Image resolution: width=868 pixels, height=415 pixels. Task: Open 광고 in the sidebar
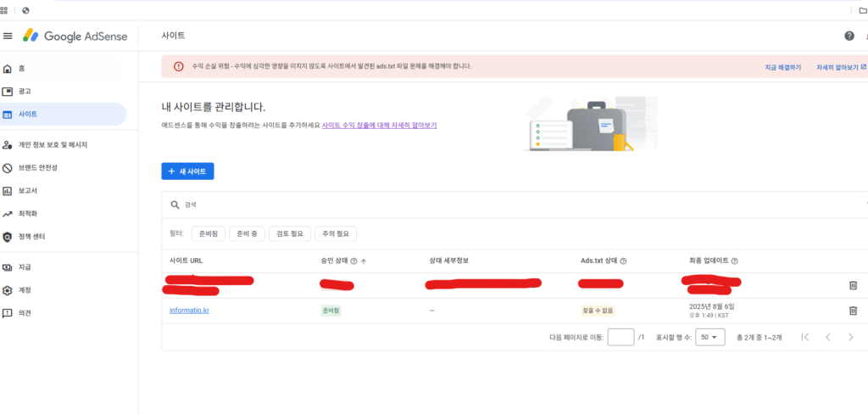[x=25, y=91]
